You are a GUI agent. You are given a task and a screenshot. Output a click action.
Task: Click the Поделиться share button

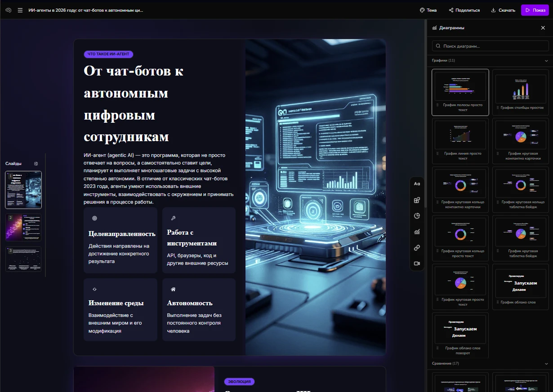(464, 10)
